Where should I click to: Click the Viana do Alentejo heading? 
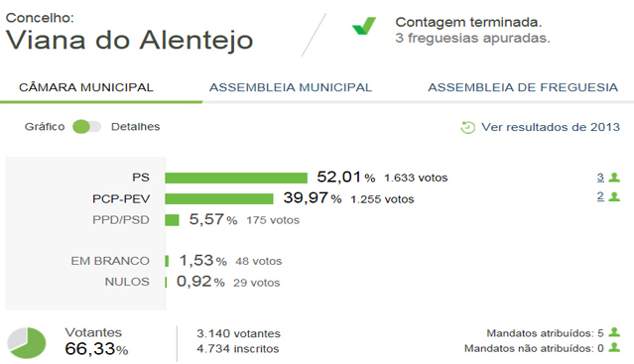129,41
